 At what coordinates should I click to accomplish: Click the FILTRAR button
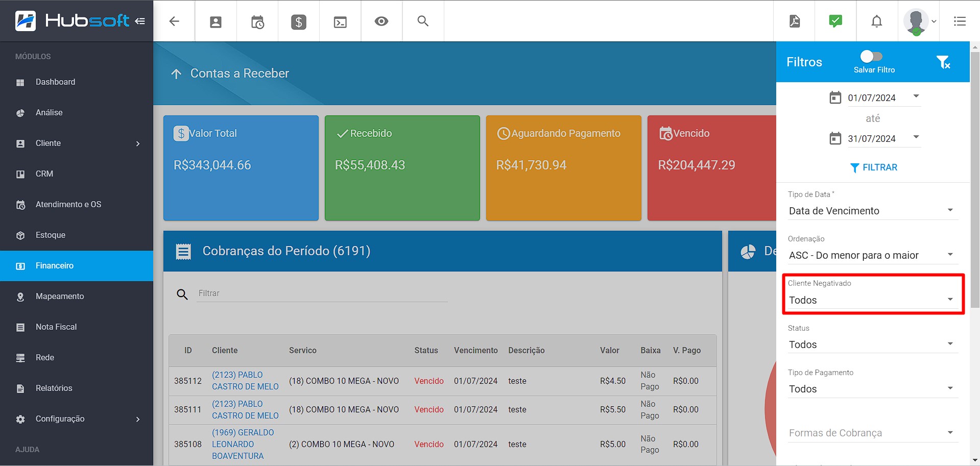(873, 167)
